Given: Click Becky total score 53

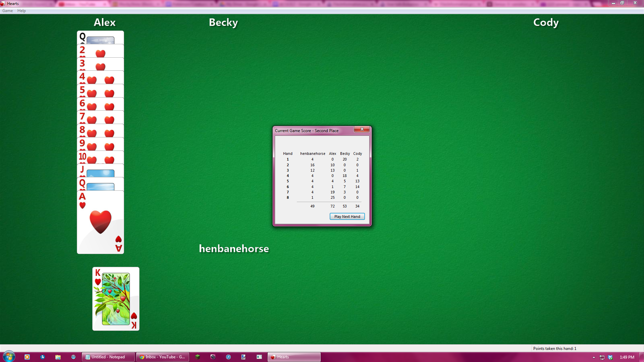Looking at the screenshot, I should [x=344, y=206].
